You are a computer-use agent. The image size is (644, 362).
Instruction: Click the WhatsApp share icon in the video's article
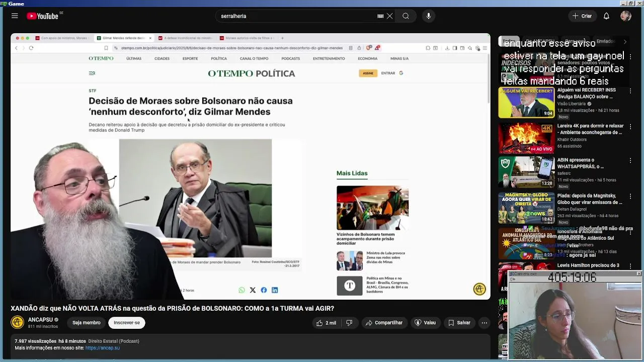[242, 290]
